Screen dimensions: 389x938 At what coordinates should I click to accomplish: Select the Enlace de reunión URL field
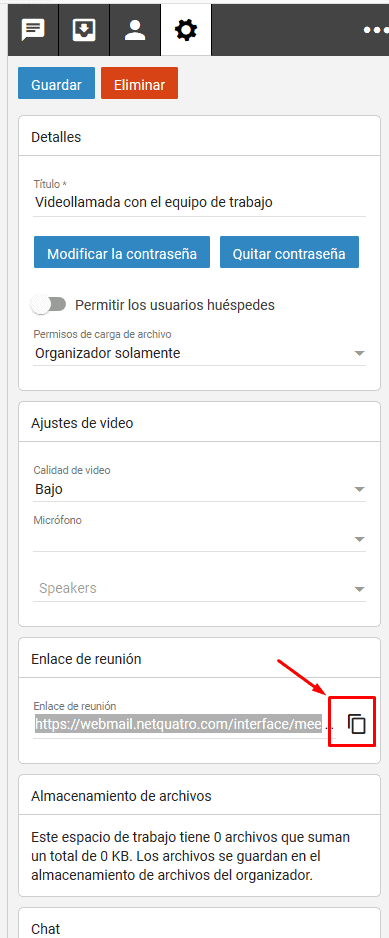point(184,724)
